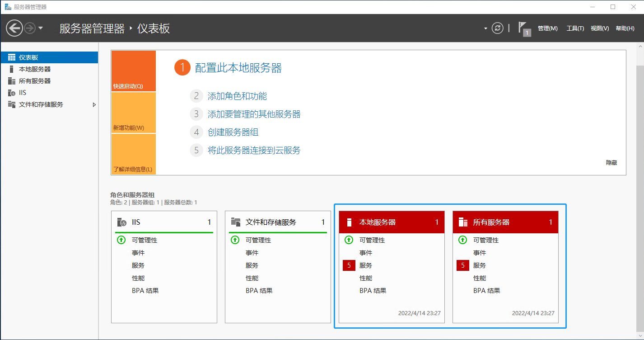Screen dimensions: 644x340
Task: Select 本地服务器 in the sidebar
Action: pos(49,69)
